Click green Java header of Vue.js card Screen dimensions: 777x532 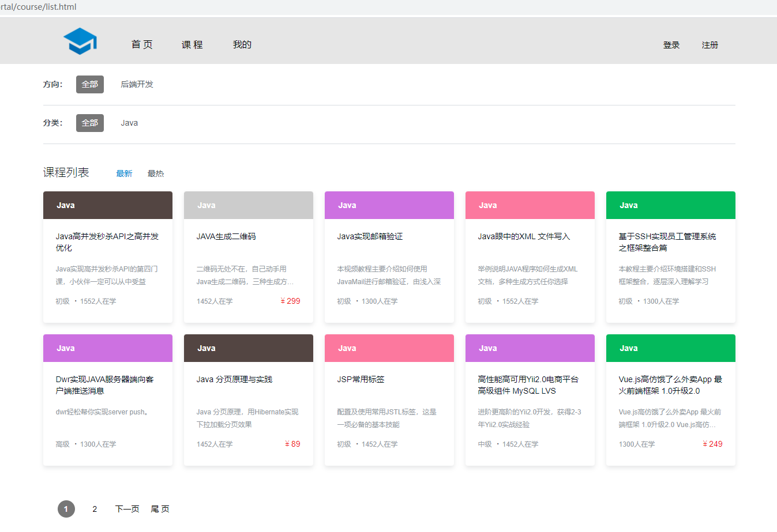671,348
